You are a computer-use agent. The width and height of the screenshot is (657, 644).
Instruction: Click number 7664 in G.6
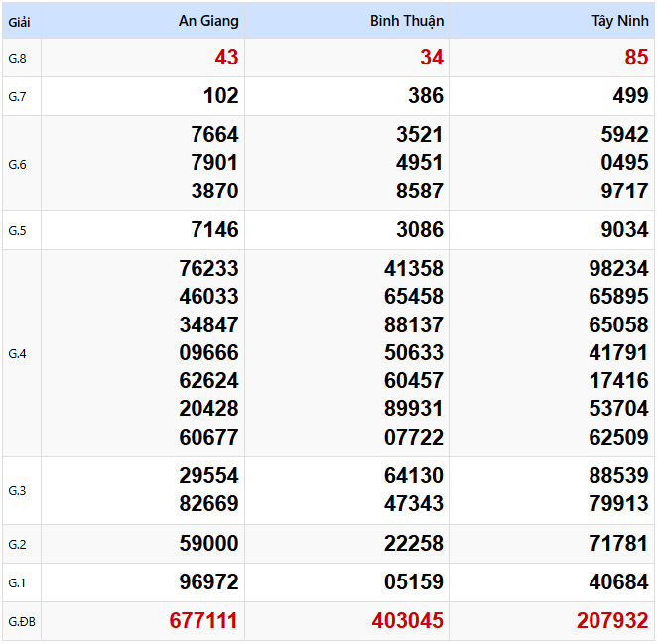pyautogui.click(x=215, y=135)
